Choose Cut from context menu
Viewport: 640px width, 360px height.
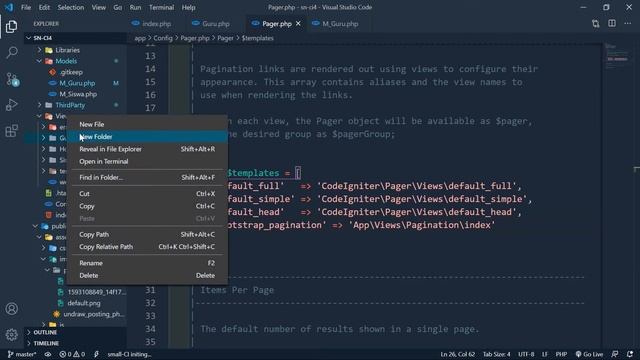point(147,193)
